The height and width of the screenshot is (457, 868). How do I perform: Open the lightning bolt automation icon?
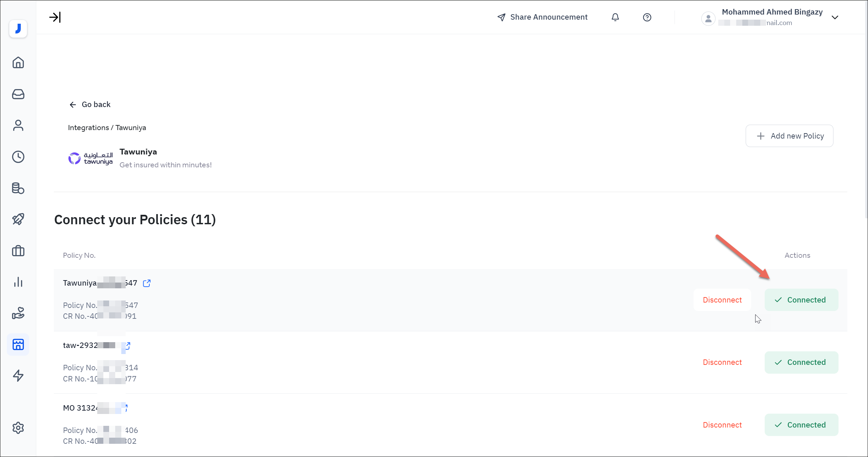[x=18, y=376]
